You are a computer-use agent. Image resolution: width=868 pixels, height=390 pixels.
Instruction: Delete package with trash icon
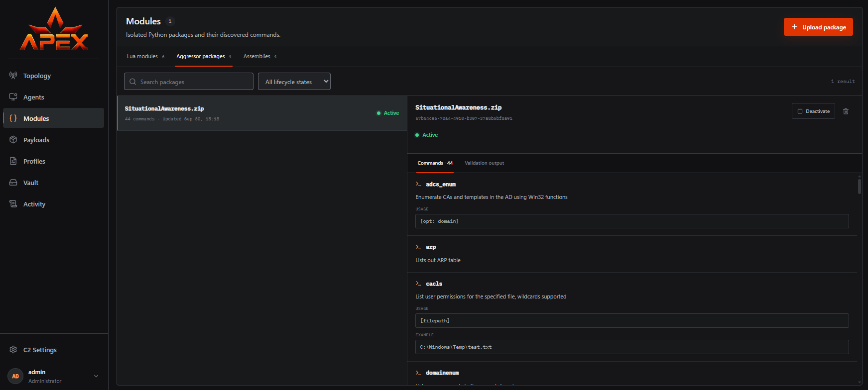pyautogui.click(x=846, y=111)
